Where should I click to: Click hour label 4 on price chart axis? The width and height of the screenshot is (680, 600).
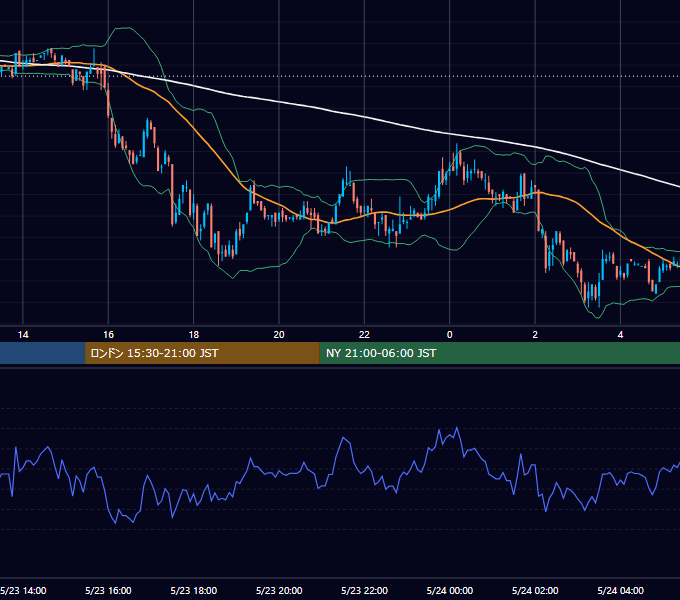pos(621,335)
